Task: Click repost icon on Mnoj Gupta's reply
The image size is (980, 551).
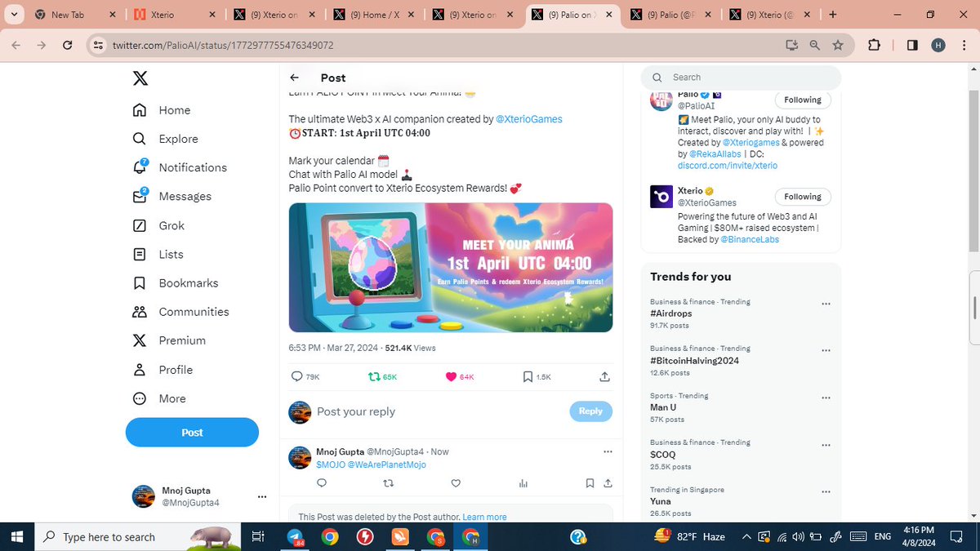Action: 389,483
